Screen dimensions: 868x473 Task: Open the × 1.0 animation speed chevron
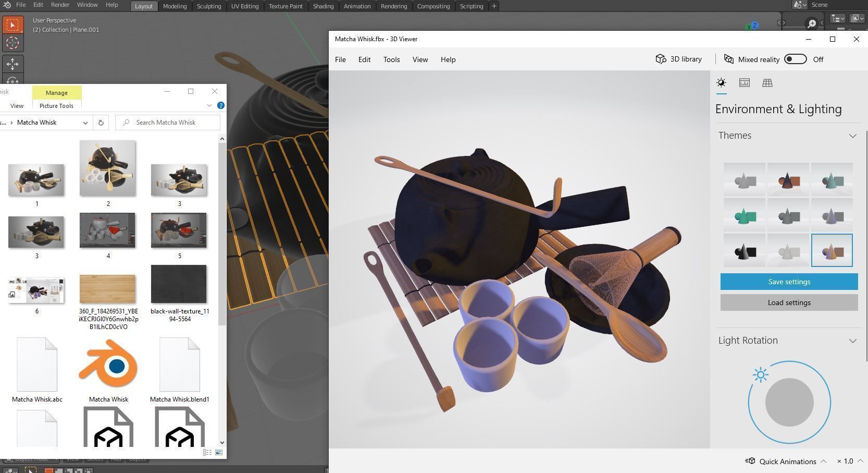click(x=860, y=461)
